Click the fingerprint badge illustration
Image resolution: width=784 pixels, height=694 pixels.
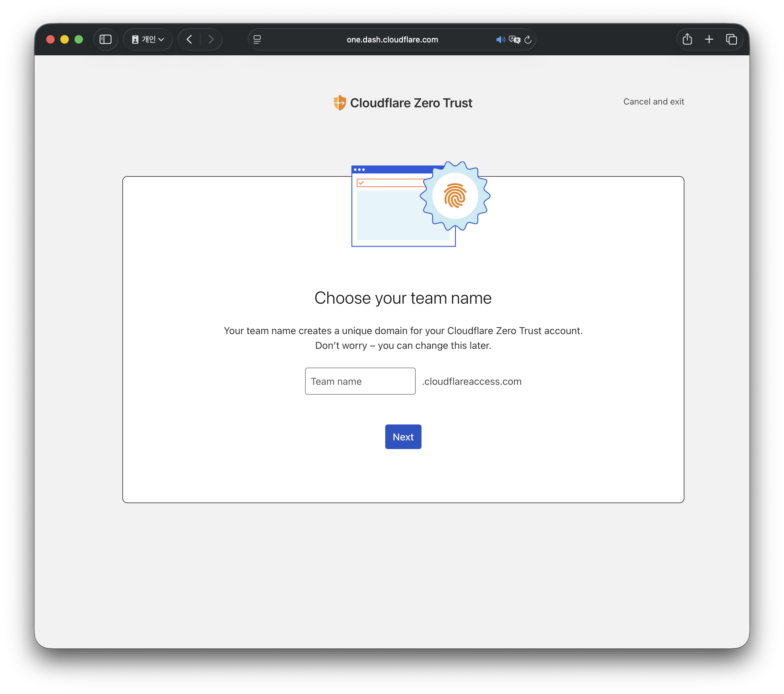[455, 195]
